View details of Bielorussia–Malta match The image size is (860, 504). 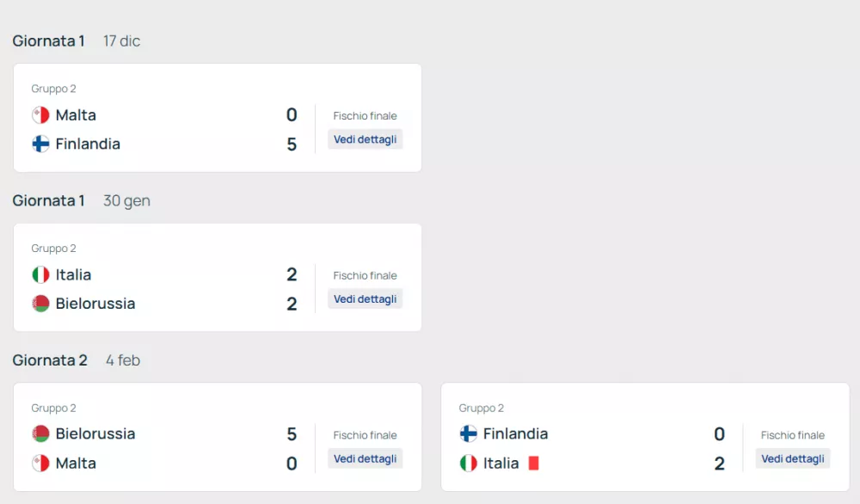pos(365,459)
